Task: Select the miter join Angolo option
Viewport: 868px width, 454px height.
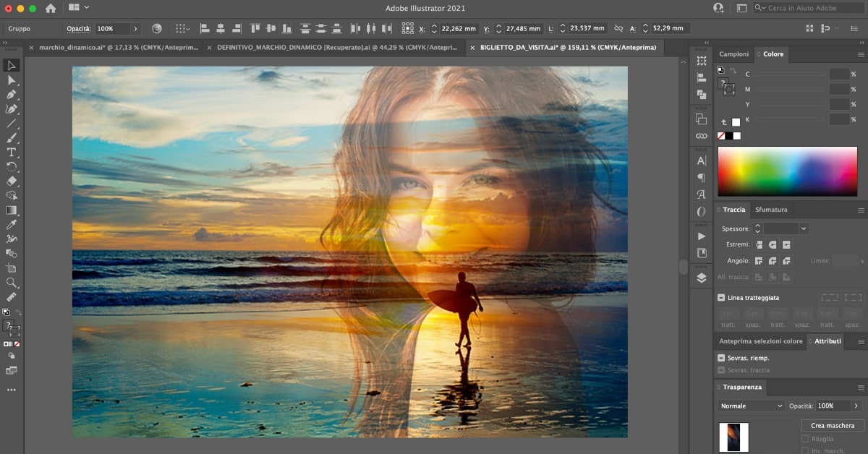Action: (759, 260)
